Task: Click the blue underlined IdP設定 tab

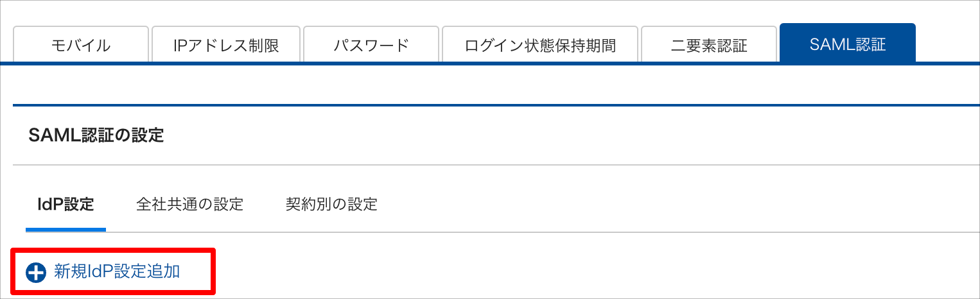Action: [x=66, y=205]
